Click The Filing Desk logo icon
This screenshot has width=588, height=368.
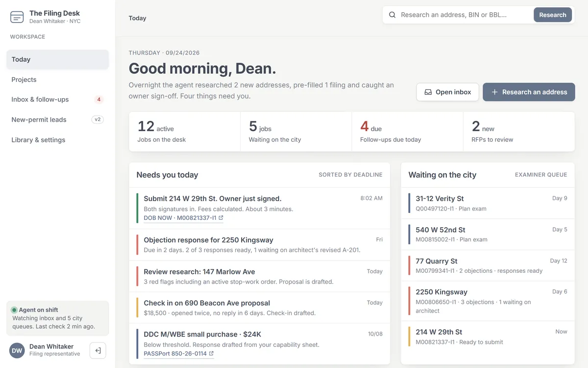click(x=17, y=17)
